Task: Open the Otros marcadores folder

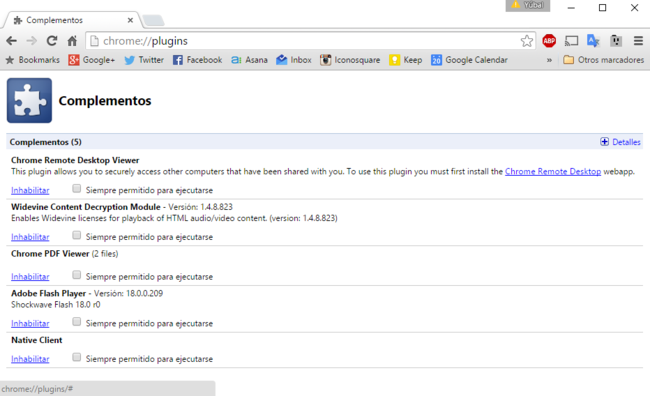Action: [x=604, y=60]
